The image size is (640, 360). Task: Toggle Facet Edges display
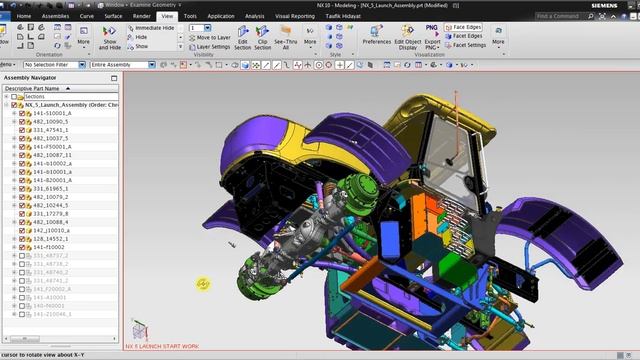pos(463,36)
